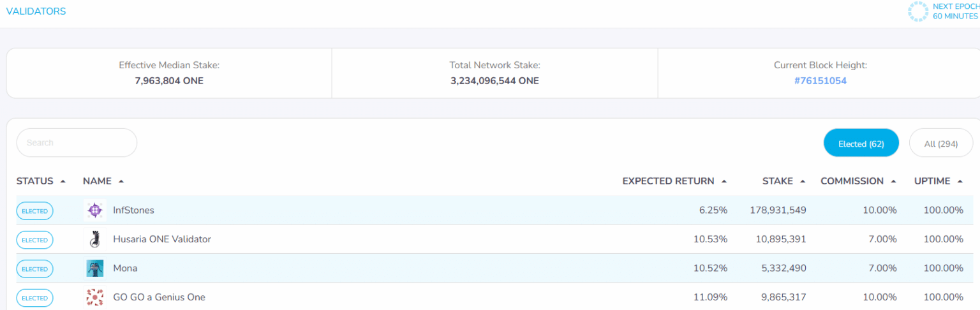Screen dimensions: 980x310
Task: Click the ELECTED badge on GO GO row
Action: tap(34, 298)
